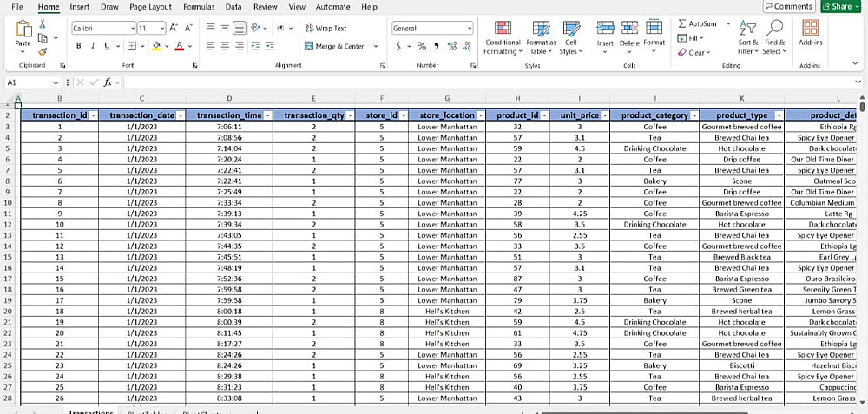
Task: Open the Clear dropdown
Action: 693,53
